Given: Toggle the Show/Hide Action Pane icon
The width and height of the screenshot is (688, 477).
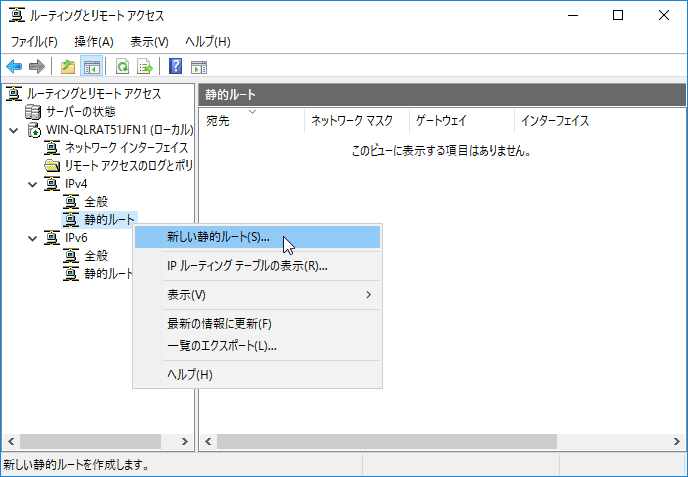Looking at the screenshot, I should tap(199, 67).
